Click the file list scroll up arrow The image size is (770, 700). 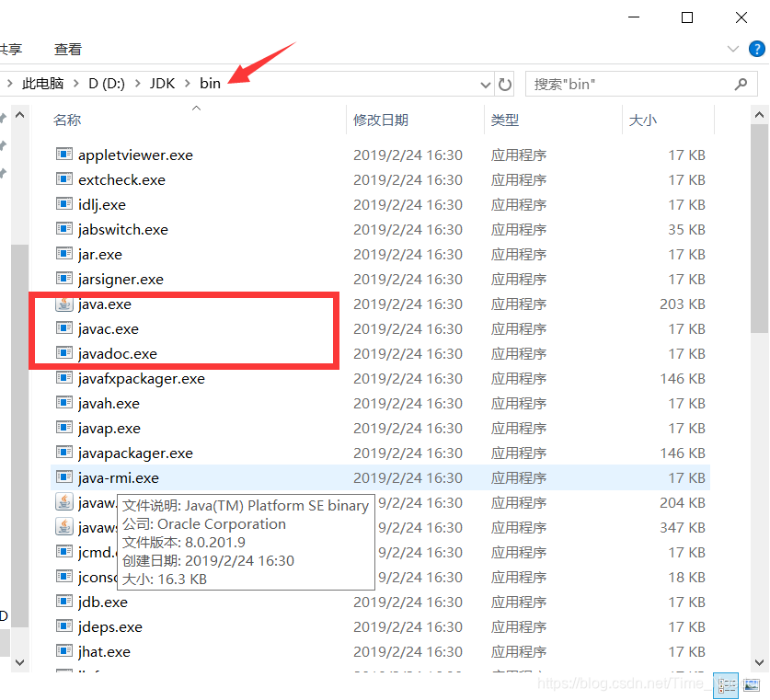pos(759,115)
